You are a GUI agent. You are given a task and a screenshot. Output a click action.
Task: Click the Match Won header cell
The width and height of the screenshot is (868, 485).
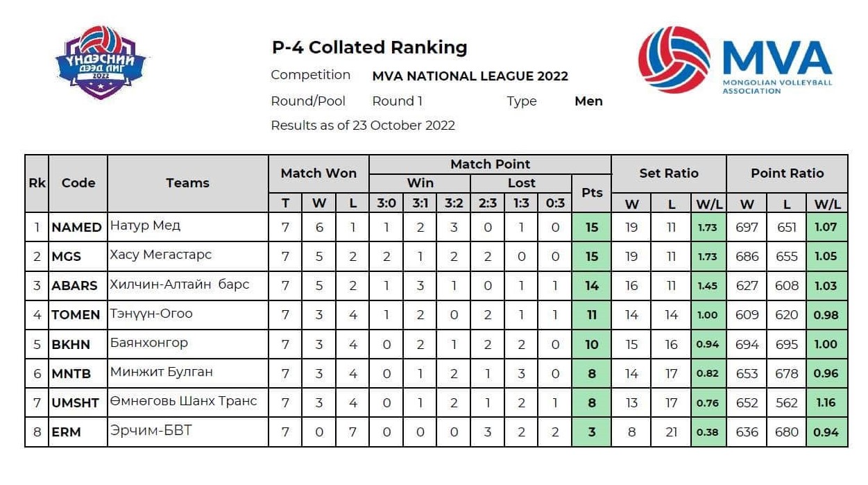pos(318,173)
